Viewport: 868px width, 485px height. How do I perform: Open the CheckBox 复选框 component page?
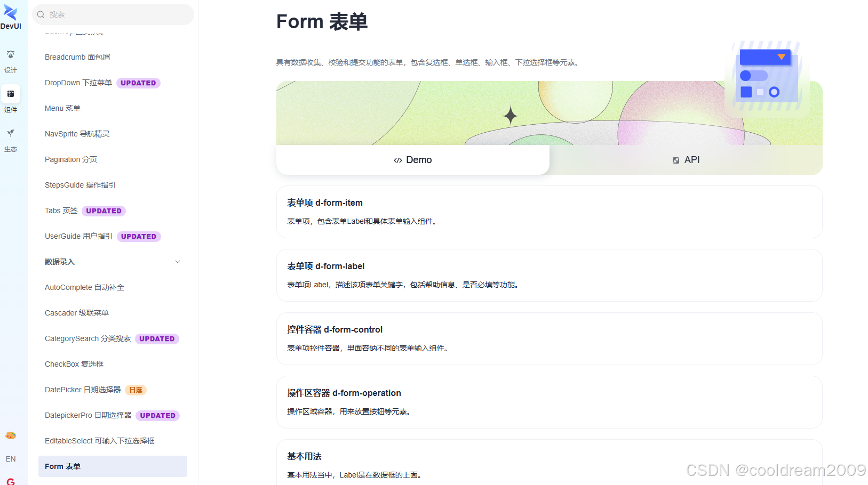click(74, 364)
